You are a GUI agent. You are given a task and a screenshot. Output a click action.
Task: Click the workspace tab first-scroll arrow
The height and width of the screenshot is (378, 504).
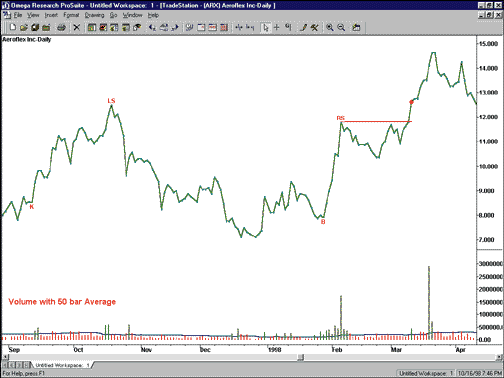click(x=5, y=365)
